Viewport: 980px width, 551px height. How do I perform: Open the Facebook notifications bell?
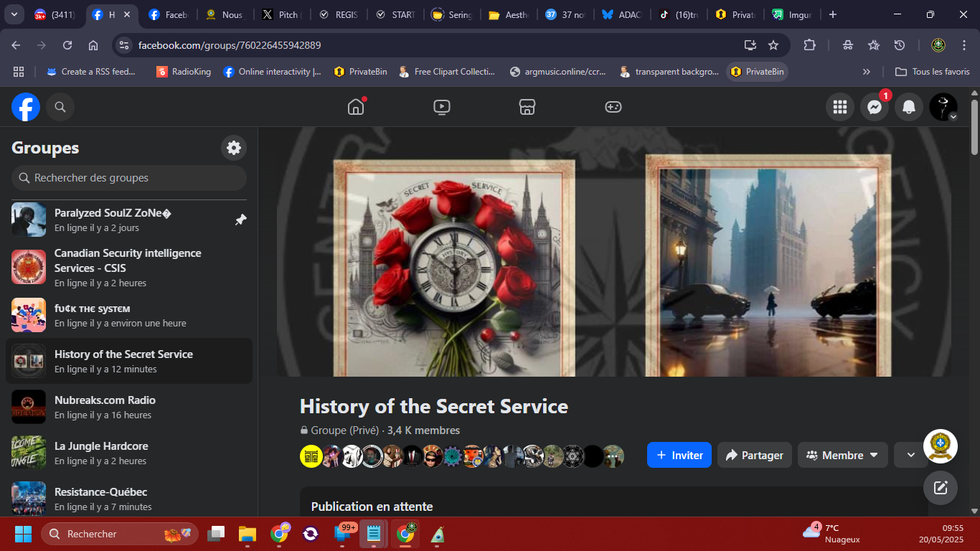point(909,107)
